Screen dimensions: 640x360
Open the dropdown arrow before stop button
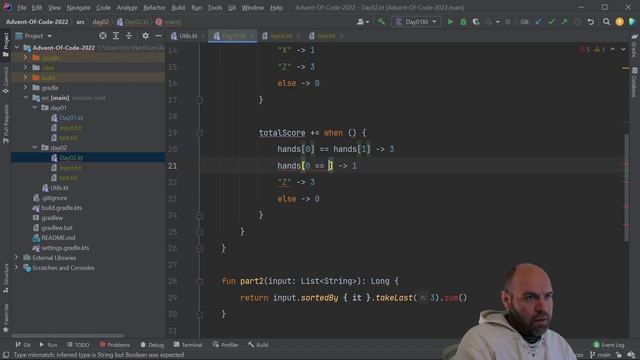point(498,22)
